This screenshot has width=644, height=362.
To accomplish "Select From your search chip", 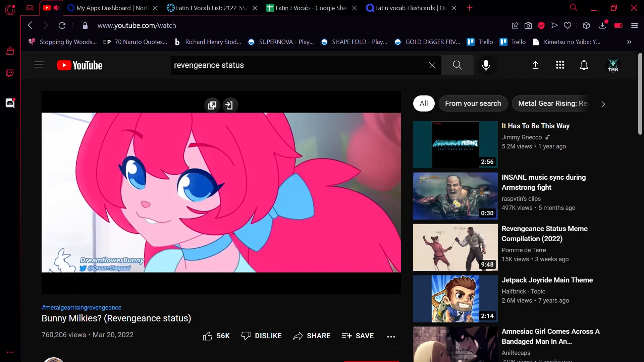I will (473, 104).
